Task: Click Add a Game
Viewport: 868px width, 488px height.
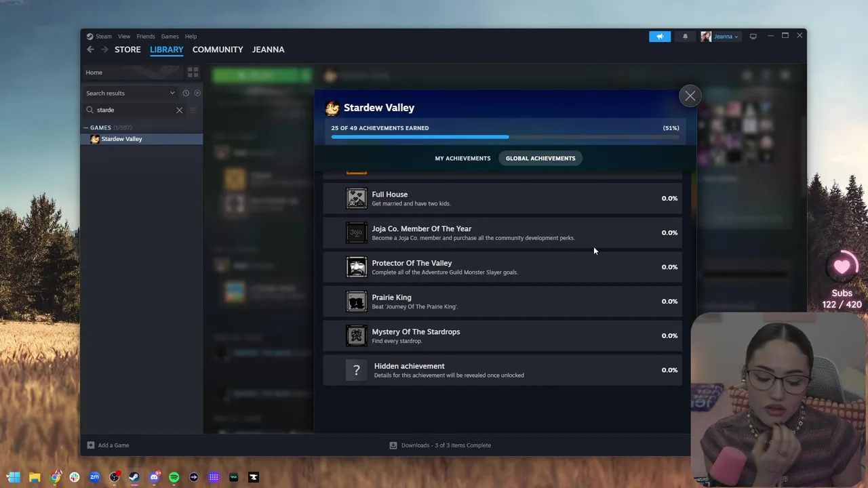Action: 108,445
